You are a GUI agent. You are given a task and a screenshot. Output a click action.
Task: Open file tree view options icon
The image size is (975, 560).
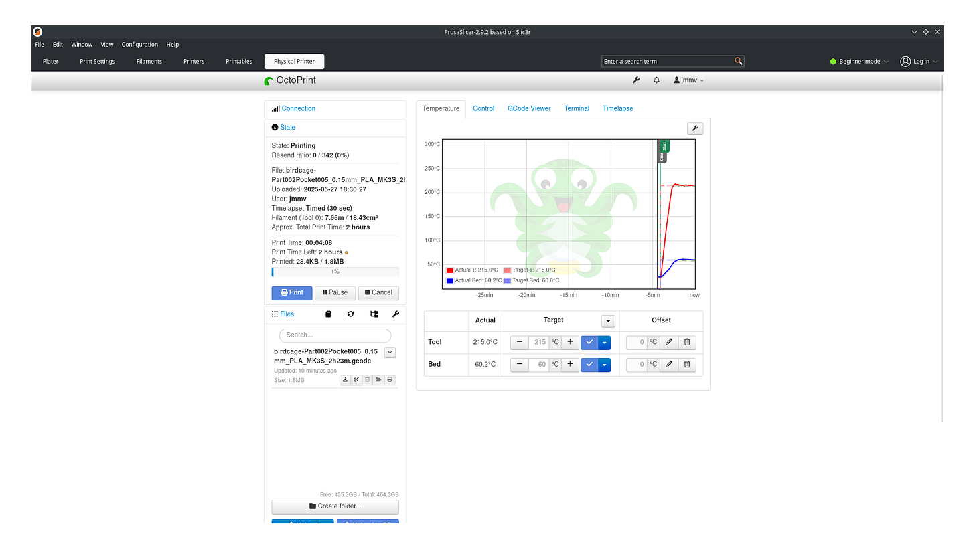[x=374, y=314]
